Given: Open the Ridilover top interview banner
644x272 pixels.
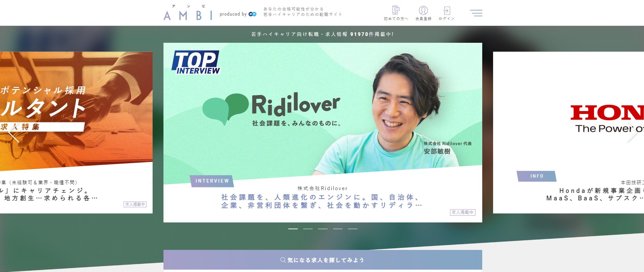Looking at the screenshot, I should tap(323, 132).
